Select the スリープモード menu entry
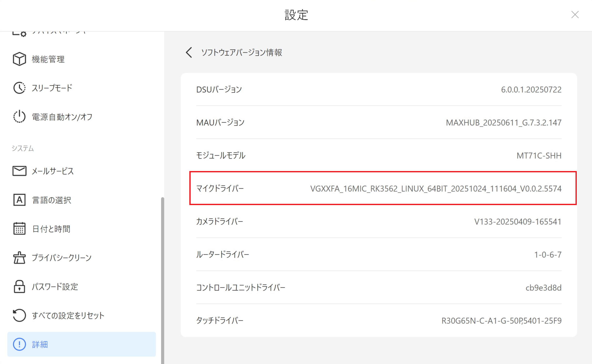592x364 pixels. pyautogui.click(x=52, y=88)
